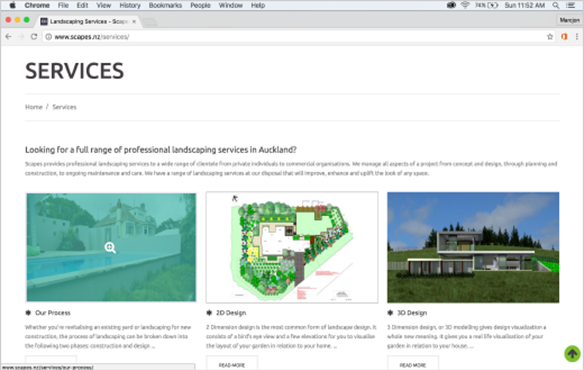The width and height of the screenshot is (584, 370).
Task: Click the browser forward arrow
Action: tap(21, 37)
